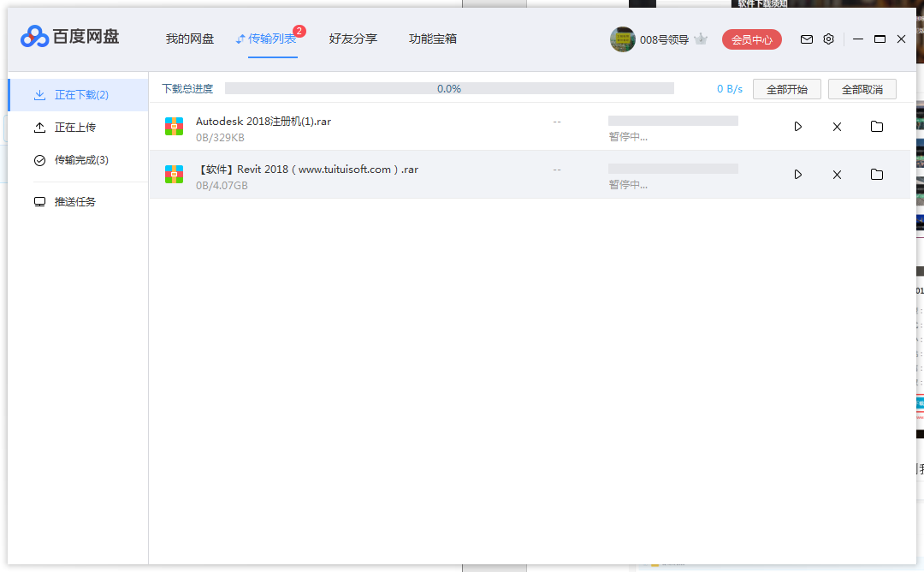Screen dimensions: 924x572
Task: Open the settings gear icon
Action: tap(828, 39)
